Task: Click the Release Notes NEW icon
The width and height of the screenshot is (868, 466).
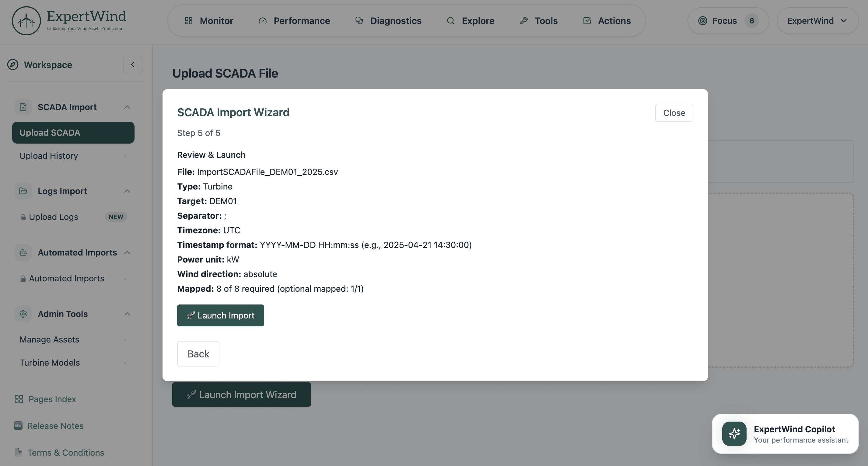Action: tap(18, 426)
